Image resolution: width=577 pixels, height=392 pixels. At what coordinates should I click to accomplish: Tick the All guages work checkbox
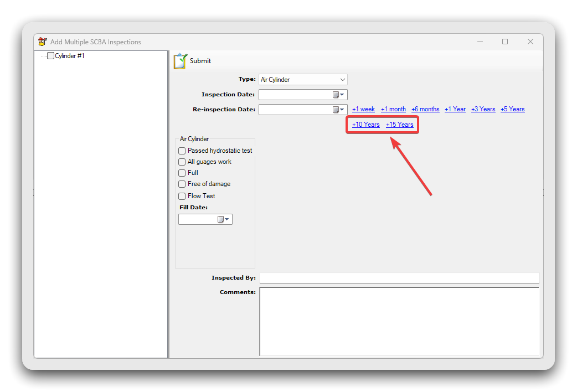pyautogui.click(x=182, y=162)
